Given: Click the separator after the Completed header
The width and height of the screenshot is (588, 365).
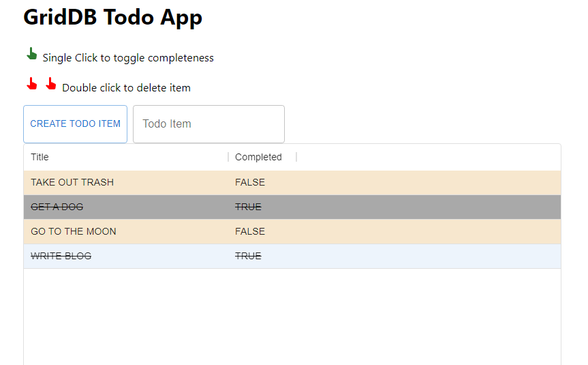Looking at the screenshot, I should click(296, 158).
